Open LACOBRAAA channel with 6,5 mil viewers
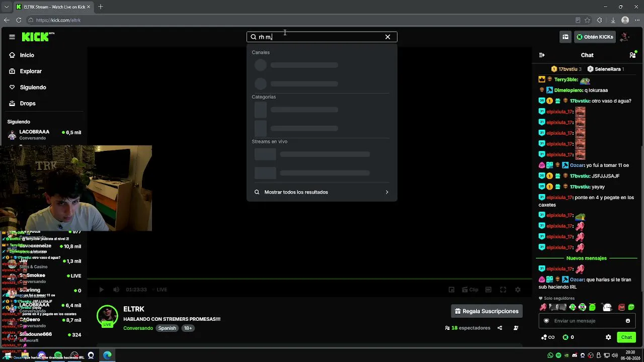This screenshot has height=362, width=644. click(44, 135)
